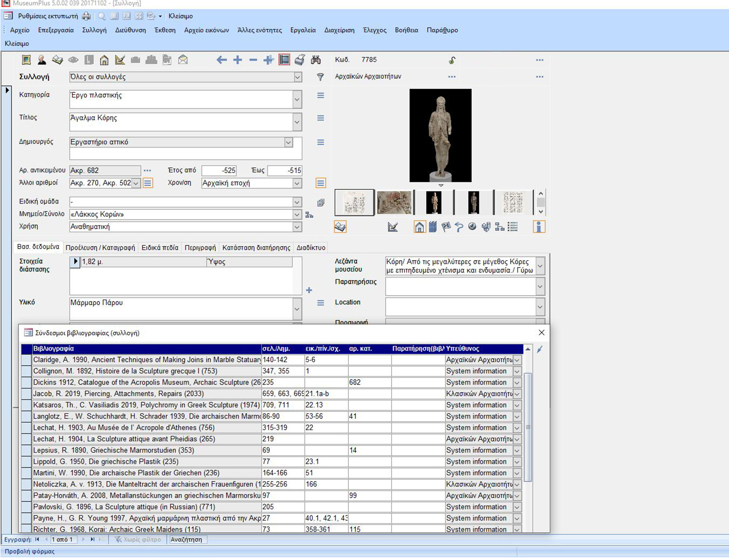Select the second image thumbnail

pyautogui.click(x=394, y=203)
